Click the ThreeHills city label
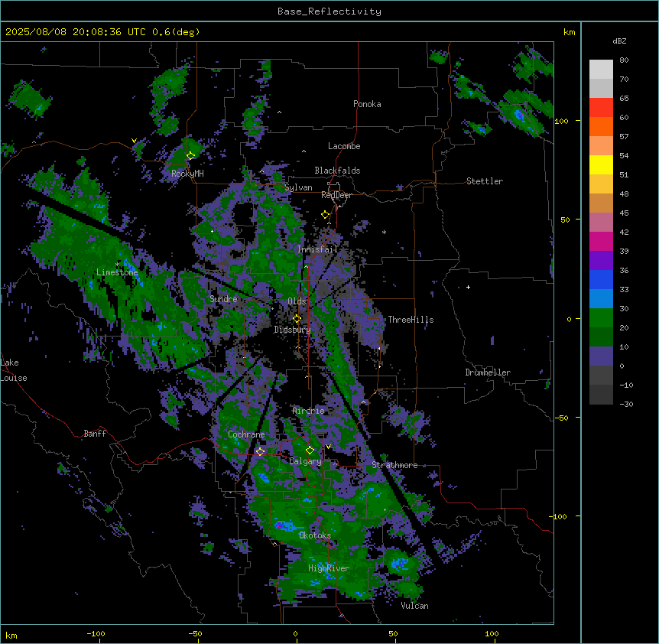Image resolution: width=659 pixels, height=644 pixels. [x=411, y=320]
